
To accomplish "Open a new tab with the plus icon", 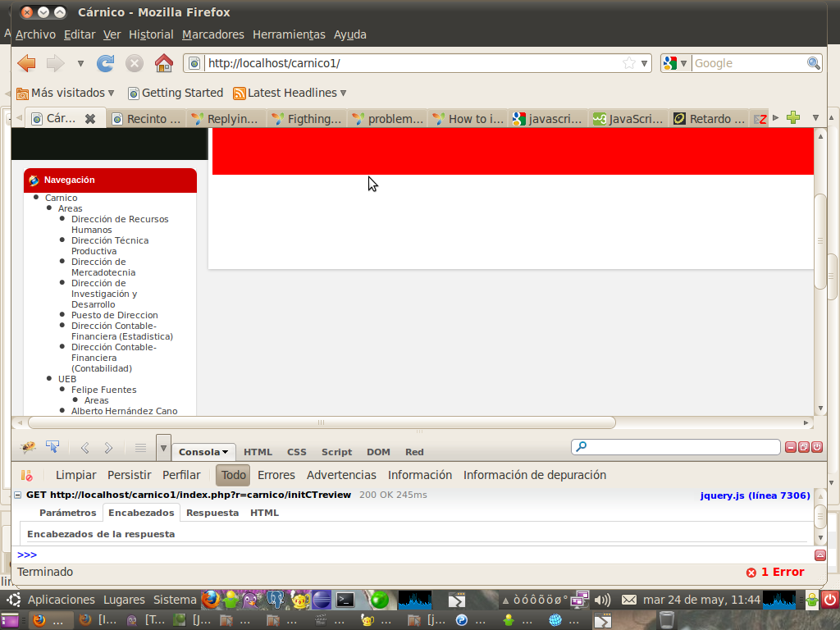I will coord(792,118).
